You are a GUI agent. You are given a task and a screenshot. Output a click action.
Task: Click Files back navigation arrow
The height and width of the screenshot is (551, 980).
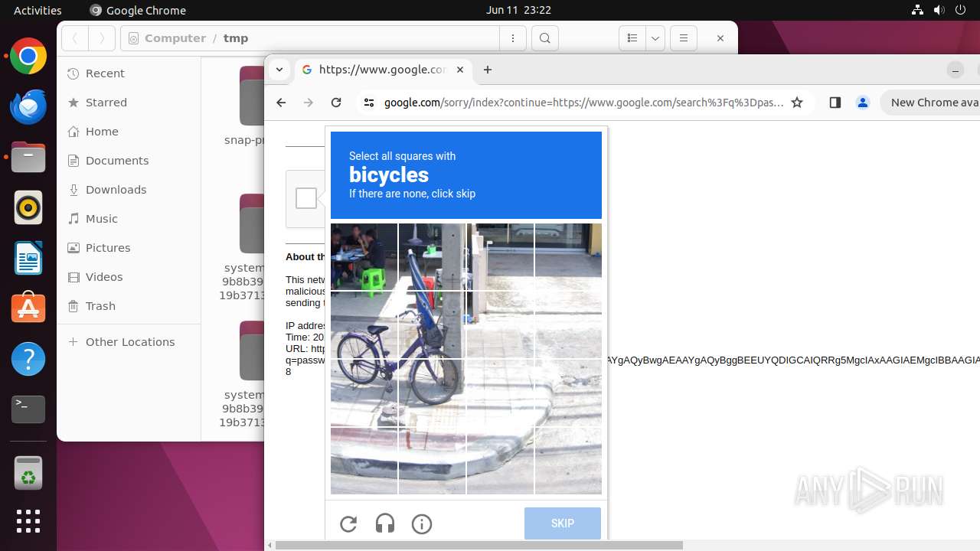tap(75, 38)
